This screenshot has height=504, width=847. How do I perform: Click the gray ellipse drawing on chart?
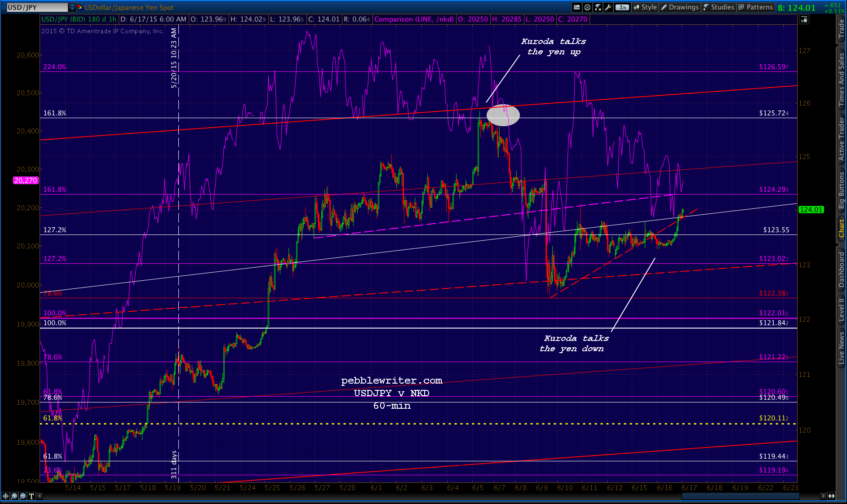pyautogui.click(x=503, y=115)
